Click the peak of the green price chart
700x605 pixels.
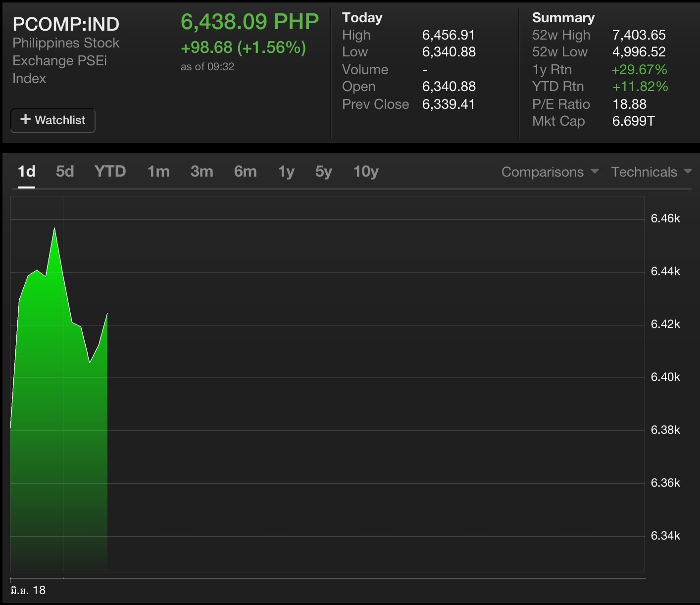54,228
